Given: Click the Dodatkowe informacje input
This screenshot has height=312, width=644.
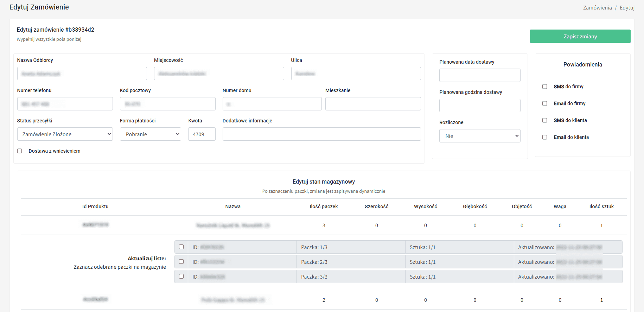Looking at the screenshot, I should [x=321, y=134].
